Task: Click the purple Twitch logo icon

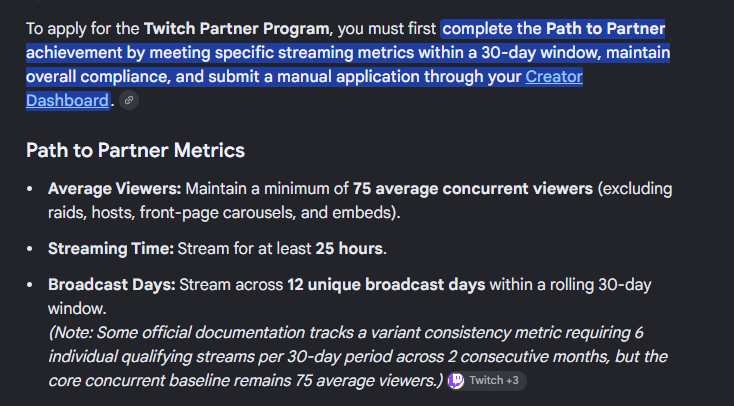Action: (x=456, y=381)
